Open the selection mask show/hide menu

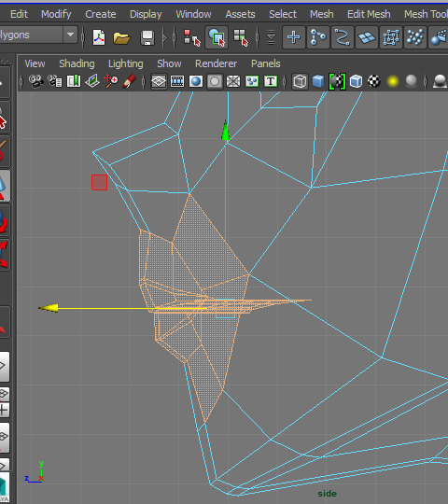(271, 37)
